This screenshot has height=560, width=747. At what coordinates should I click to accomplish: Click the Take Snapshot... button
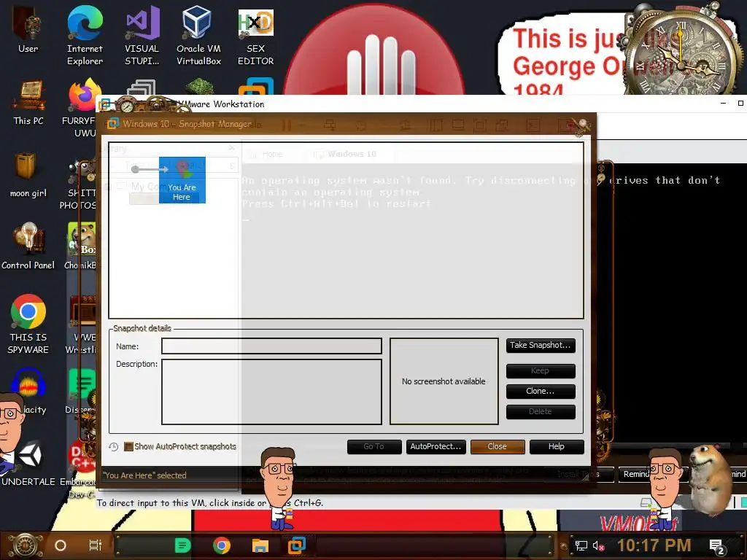coord(541,345)
